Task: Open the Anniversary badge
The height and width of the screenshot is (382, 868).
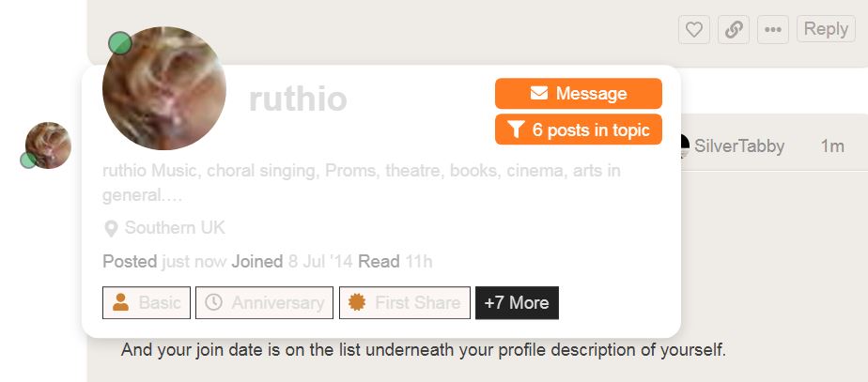Action: coord(265,302)
